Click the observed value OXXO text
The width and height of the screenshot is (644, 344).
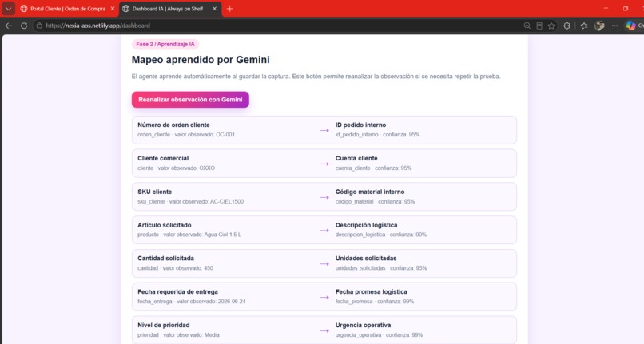[x=207, y=168]
